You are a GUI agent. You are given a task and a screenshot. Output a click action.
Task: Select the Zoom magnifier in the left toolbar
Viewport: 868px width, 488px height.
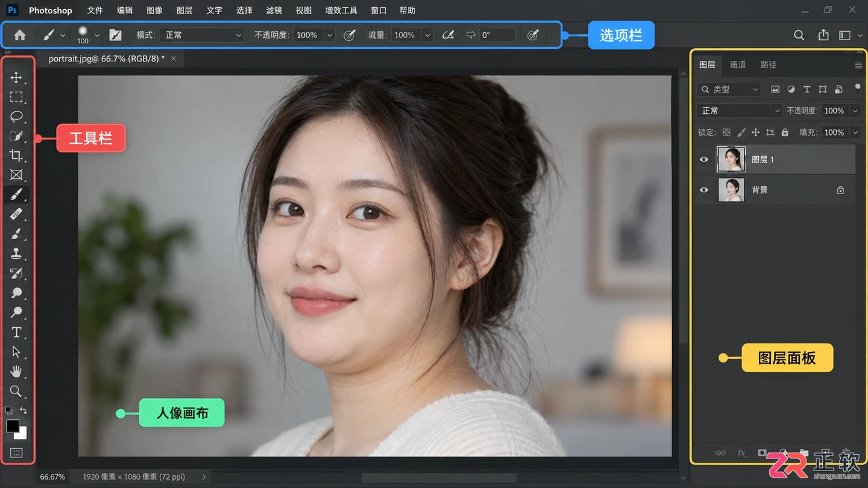[x=16, y=391]
